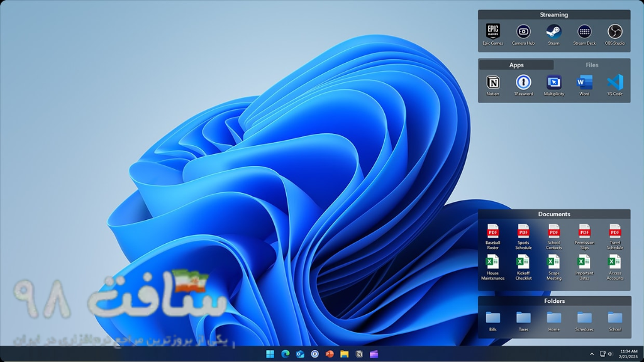This screenshot has width=644, height=362.
Task: Click the Folders fence title bar
Action: [x=554, y=301]
